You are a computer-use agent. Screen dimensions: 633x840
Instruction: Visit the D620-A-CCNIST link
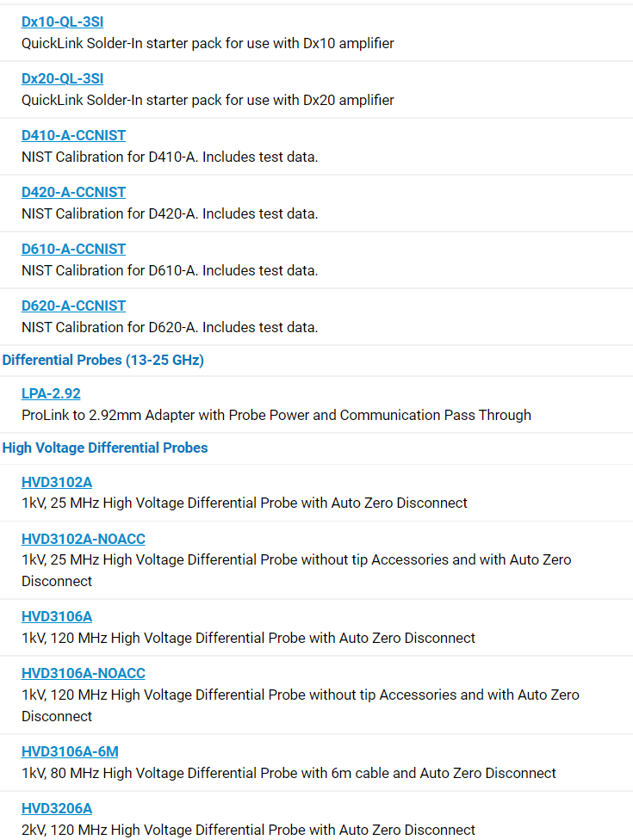click(x=73, y=306)
